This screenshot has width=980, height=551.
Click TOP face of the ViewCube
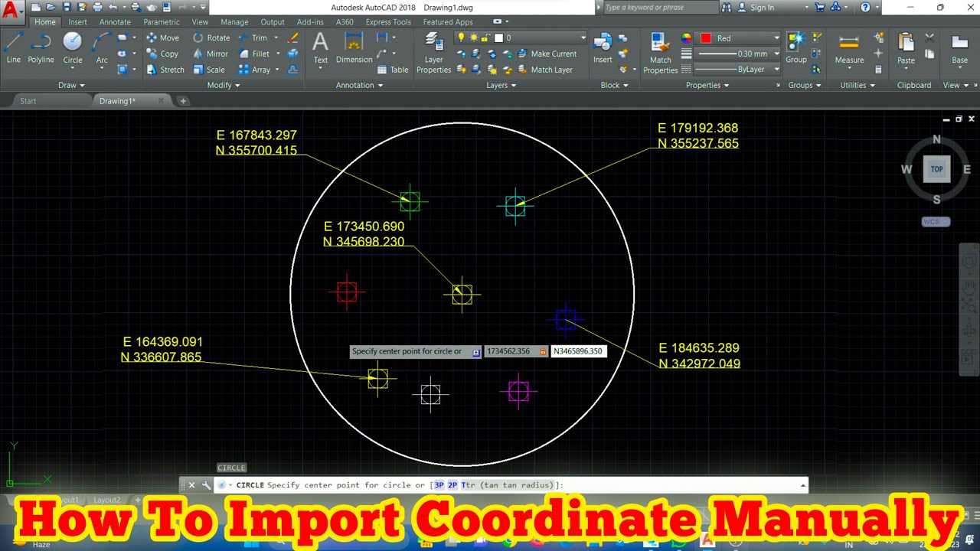tap(936, 169)
